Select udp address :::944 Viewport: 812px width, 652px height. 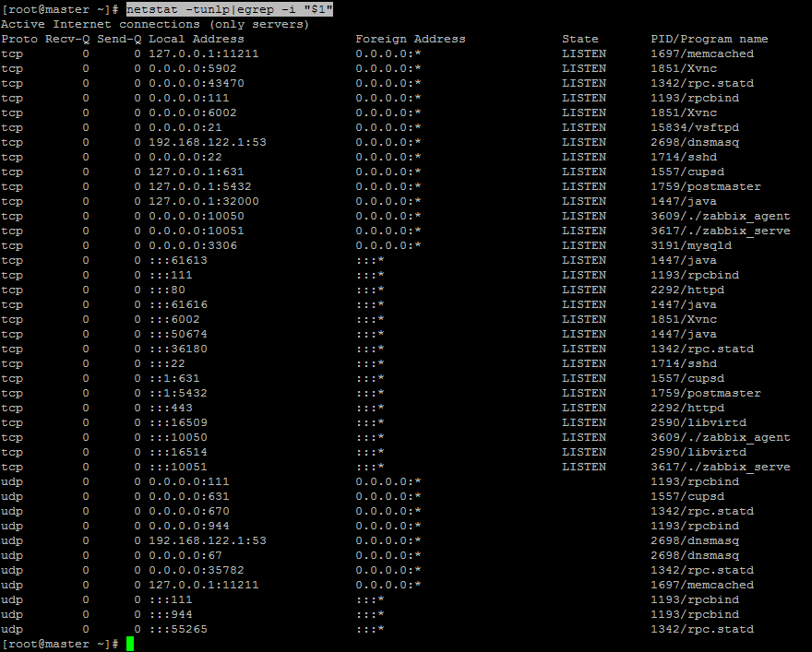coord(171,614)
